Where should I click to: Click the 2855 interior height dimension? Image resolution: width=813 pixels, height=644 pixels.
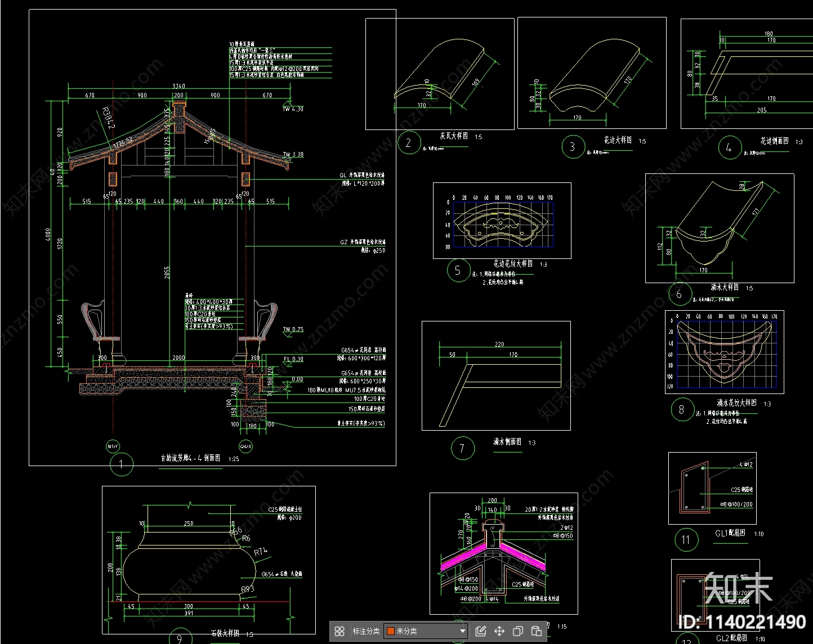tap(167, 273)
